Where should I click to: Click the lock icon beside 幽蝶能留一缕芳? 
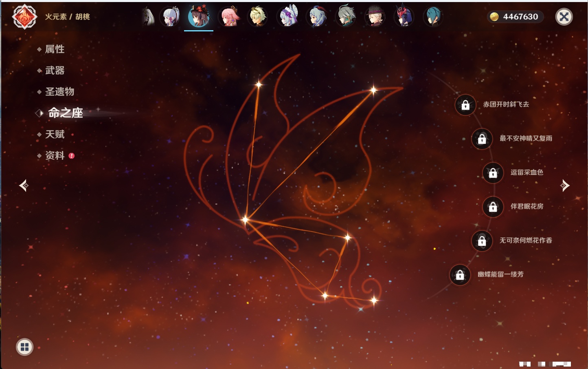click(460, 275)
